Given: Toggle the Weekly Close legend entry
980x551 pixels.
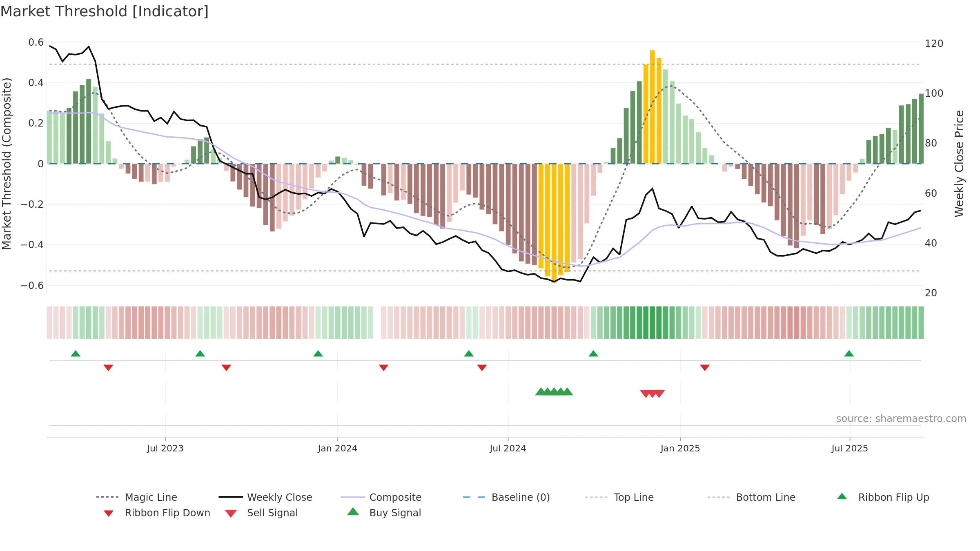Looking at the screenshot, I should click(x=265, y=497).
